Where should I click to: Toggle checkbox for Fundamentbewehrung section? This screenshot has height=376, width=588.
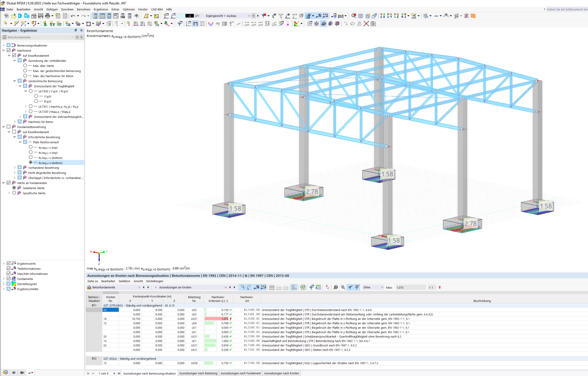(9, 127)
